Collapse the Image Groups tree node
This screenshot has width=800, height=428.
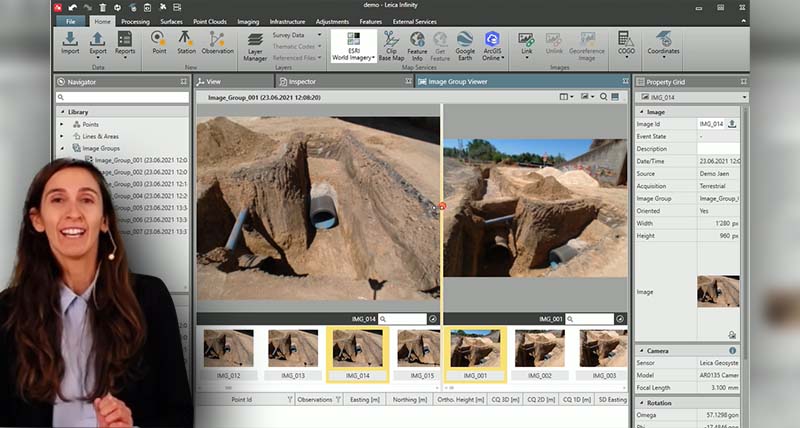pyautogui.click(x=62, y=148)
